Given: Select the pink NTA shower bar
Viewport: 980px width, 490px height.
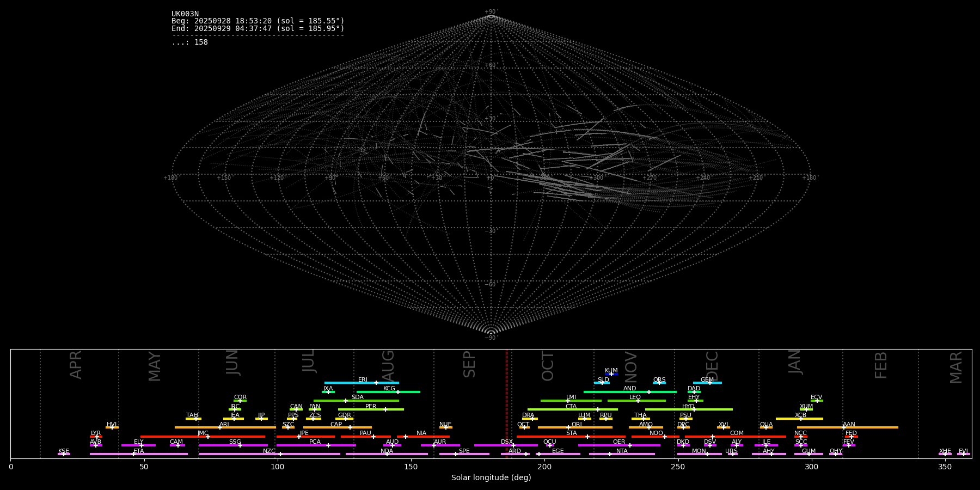Looking at the screenshot, I should tap(622, 454).
